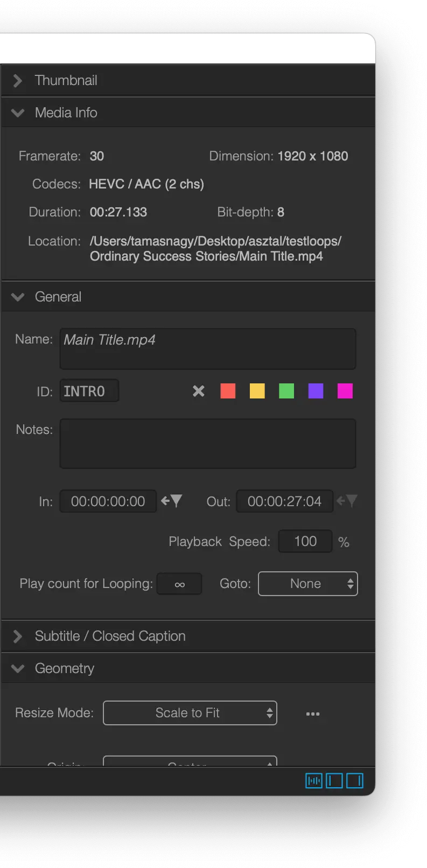Pick the purple color label swatch

pyautogui.click(x=316, y=391)
